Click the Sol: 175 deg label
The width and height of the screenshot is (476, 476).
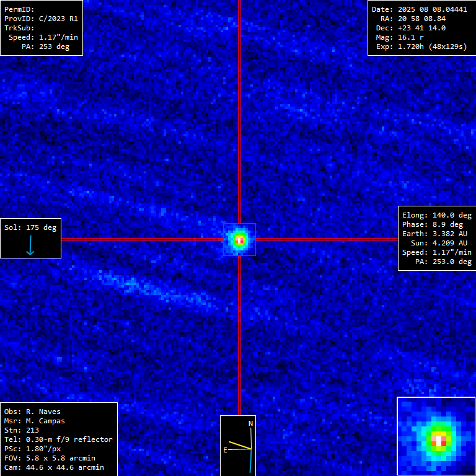(30, 227)
